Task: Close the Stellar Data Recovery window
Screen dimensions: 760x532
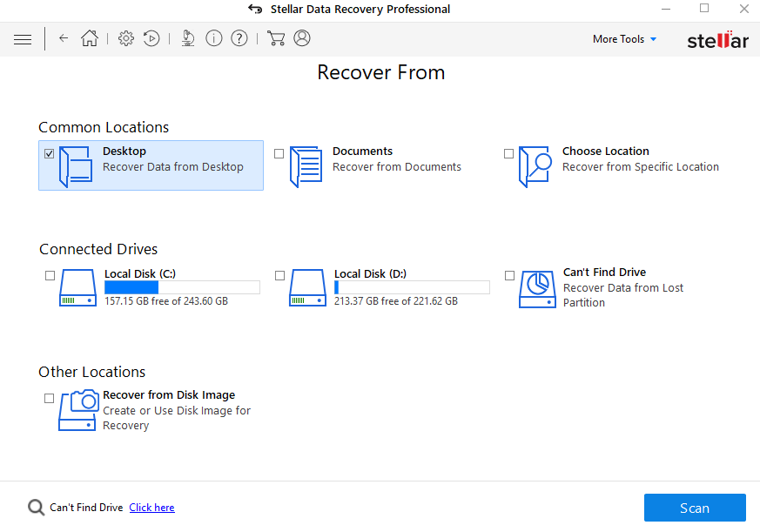Action: pyautogui.click(x=744, y=9)
